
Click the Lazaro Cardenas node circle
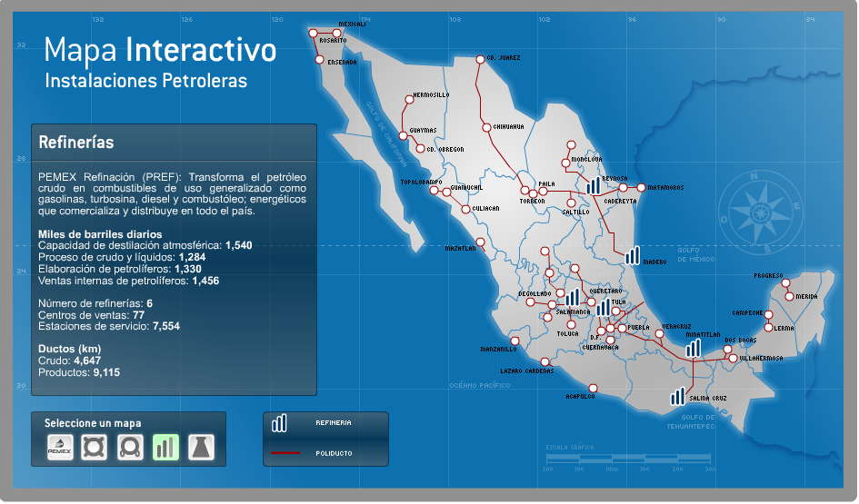[x=545, y=362]
